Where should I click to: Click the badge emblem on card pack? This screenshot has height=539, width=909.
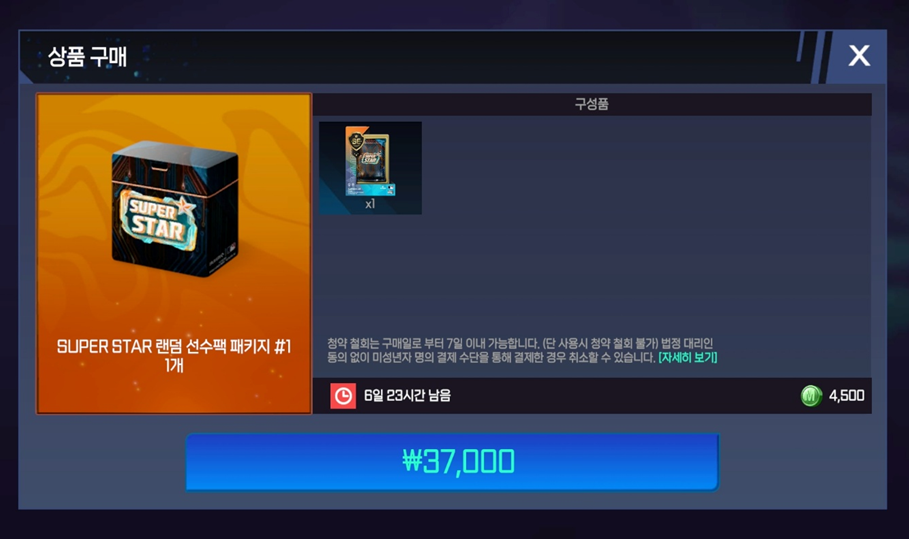pos(356,141)
